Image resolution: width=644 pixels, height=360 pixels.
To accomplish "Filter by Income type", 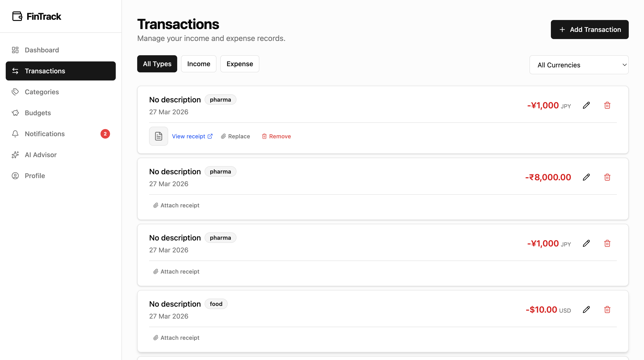I will (x=198, y=64).
